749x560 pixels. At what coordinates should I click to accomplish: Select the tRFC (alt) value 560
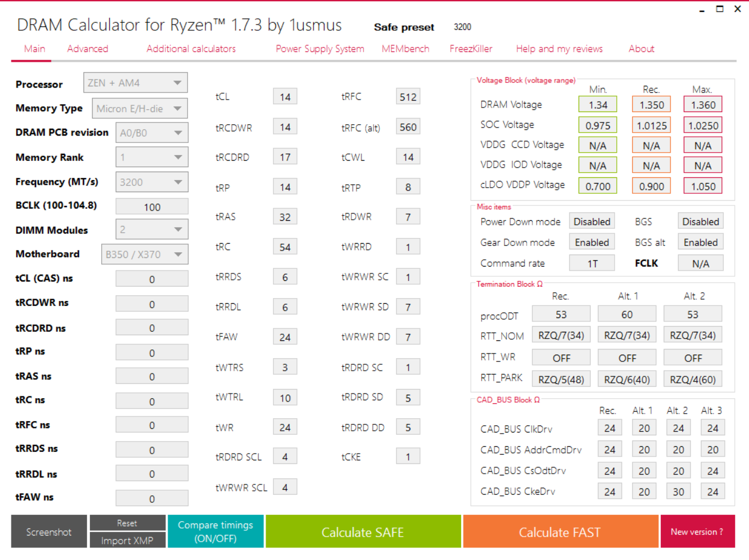pyautogui.click(x=408, y=127)
